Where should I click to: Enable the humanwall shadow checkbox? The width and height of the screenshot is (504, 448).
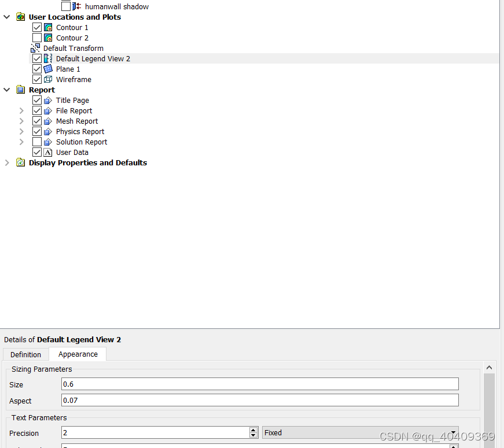(x=66, y=6)
